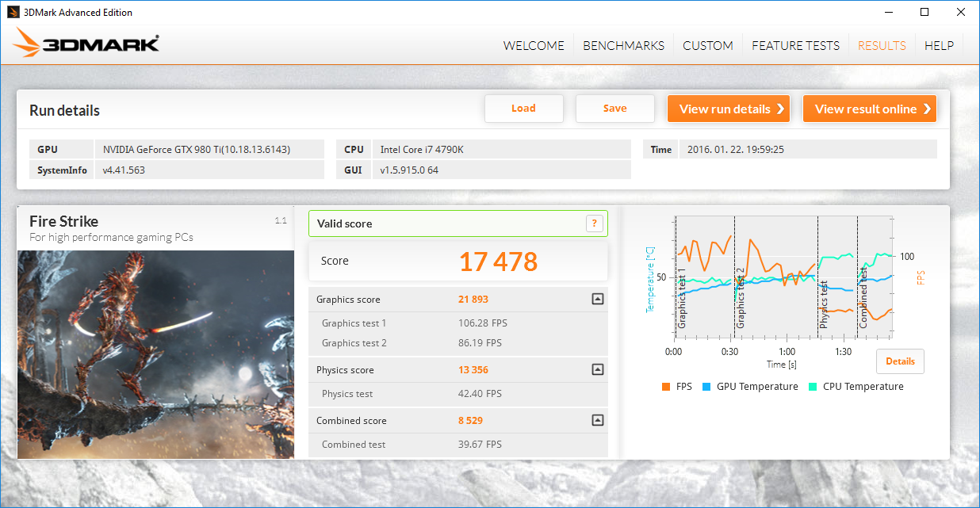Open the HELP tab

point(939,45)
